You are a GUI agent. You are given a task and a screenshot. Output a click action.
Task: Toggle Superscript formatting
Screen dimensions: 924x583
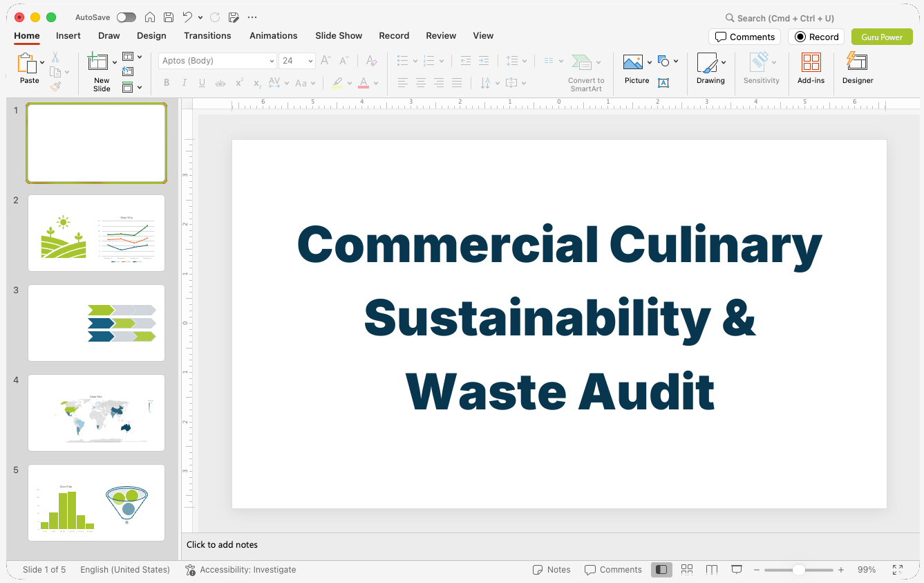(x=239, y=83)
